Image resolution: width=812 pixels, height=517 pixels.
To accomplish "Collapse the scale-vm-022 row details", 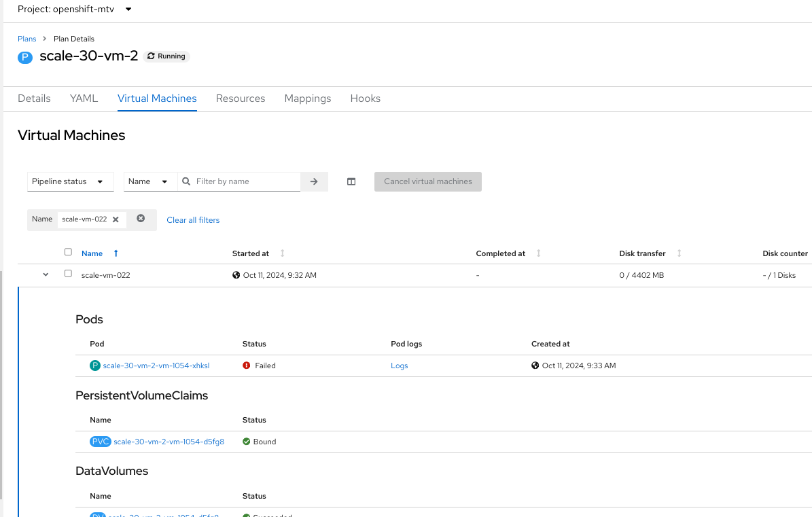I will [46, 275].
